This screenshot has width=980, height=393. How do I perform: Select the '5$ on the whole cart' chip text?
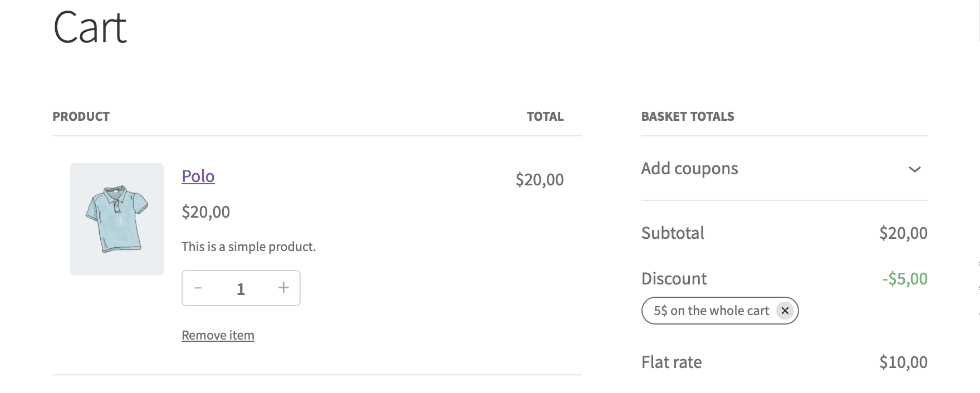pos(711,311)
